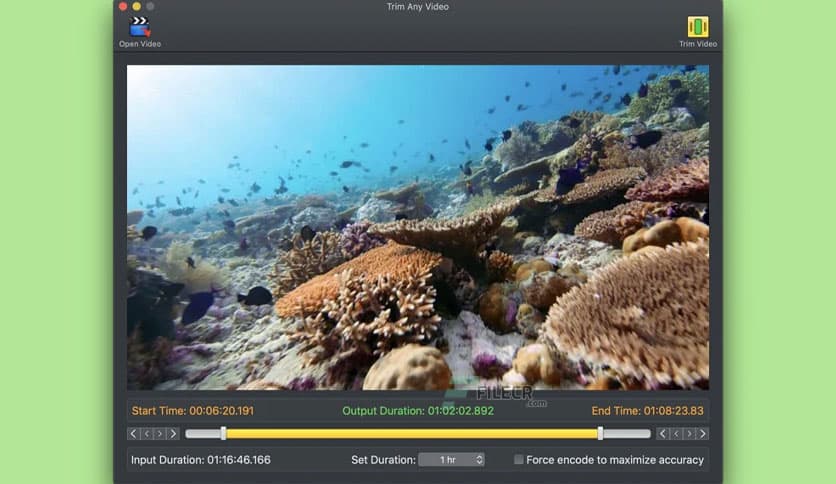Nudge end time forward with small right arrow
Viewport: 836px width, 484px height.
click(x=689, y=434)
